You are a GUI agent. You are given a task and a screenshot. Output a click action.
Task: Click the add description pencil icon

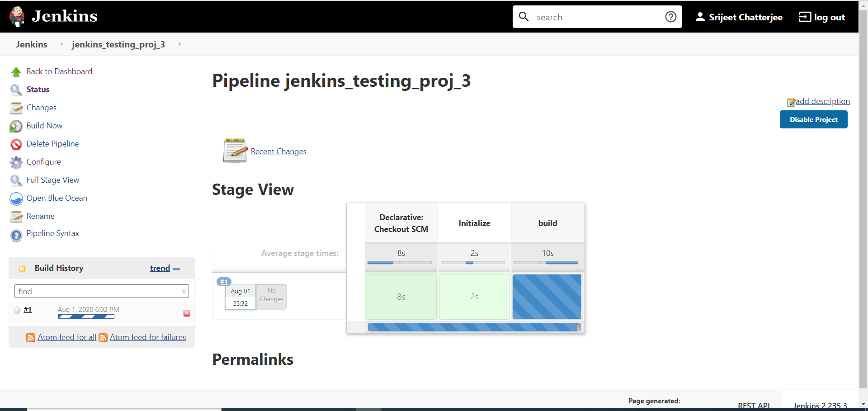point(792,102)
